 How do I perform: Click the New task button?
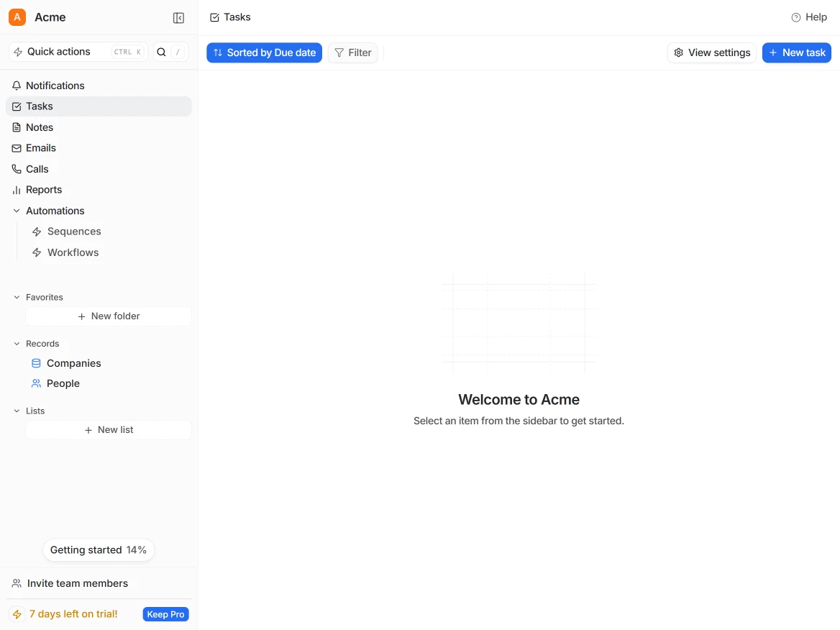796,52
